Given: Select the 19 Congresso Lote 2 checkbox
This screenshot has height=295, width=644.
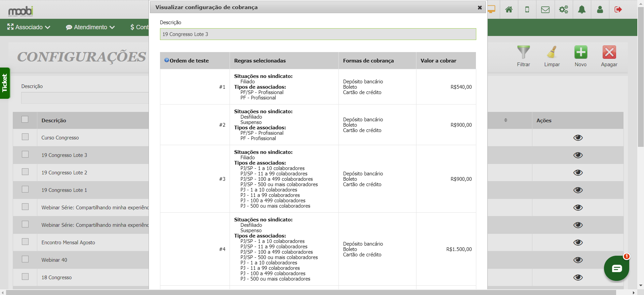Looking at the screenshot, I should tap(25, 172).
